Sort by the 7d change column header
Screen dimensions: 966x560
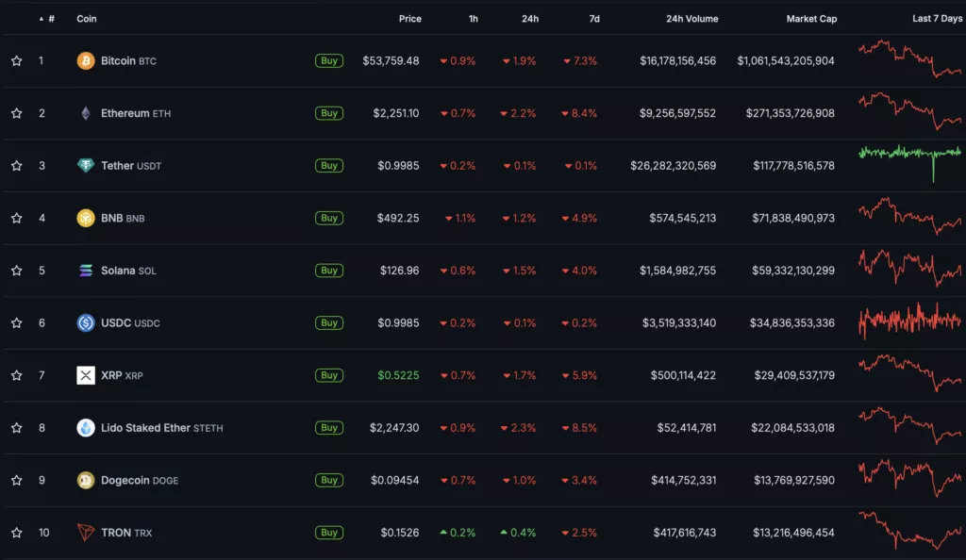click(x=592, y=19)
